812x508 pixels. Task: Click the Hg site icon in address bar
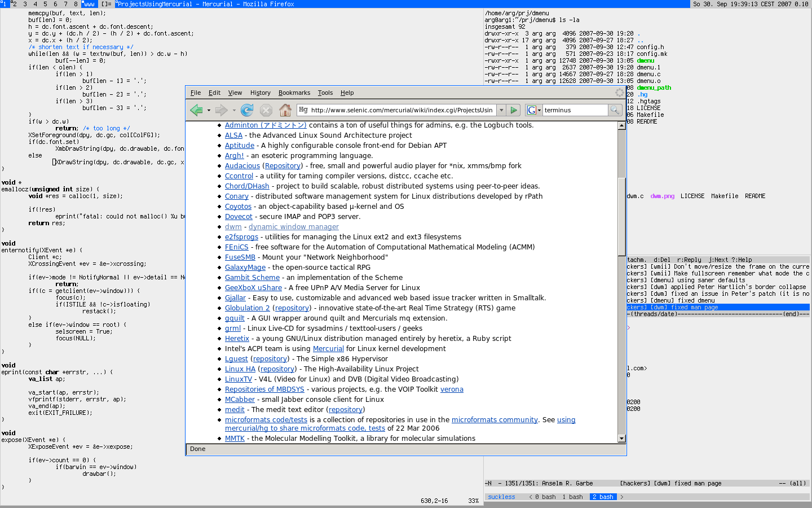303,110
